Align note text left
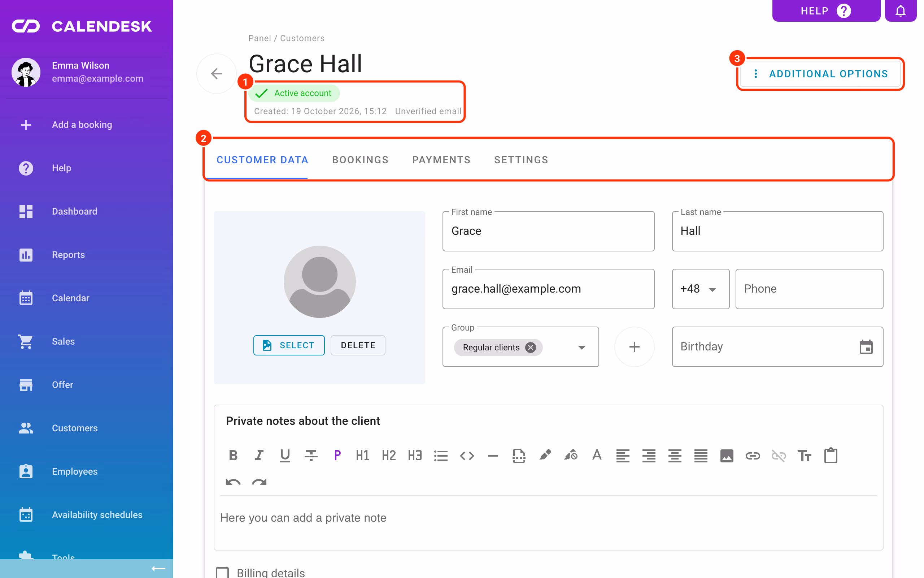 point(623,455)
